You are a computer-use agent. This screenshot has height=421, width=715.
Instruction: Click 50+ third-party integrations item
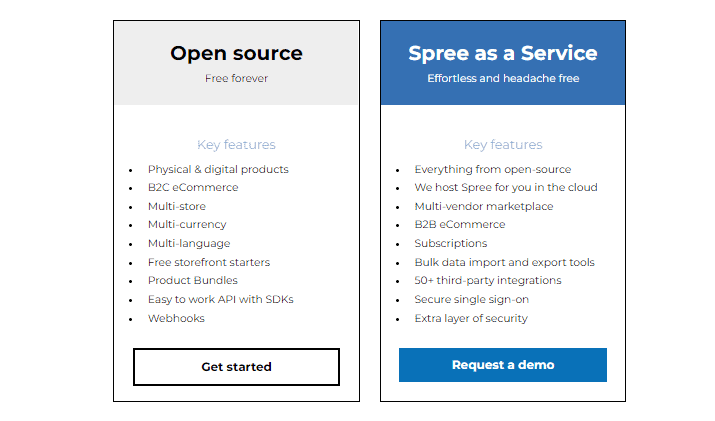[488, 281]
